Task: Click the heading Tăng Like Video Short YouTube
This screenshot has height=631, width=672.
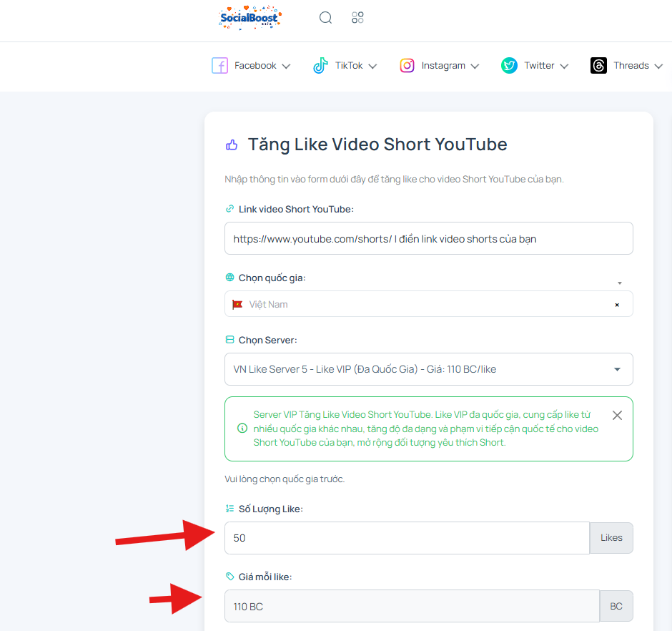Action: point(377,145)
